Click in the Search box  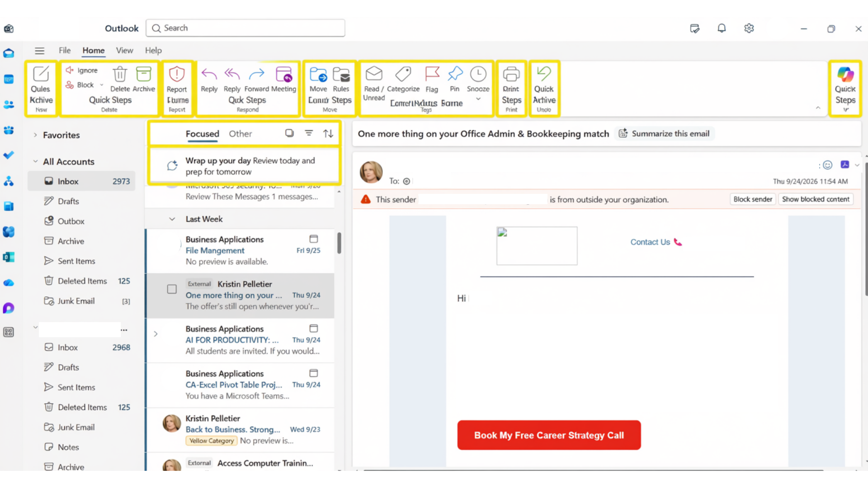[x=245, y=28]
